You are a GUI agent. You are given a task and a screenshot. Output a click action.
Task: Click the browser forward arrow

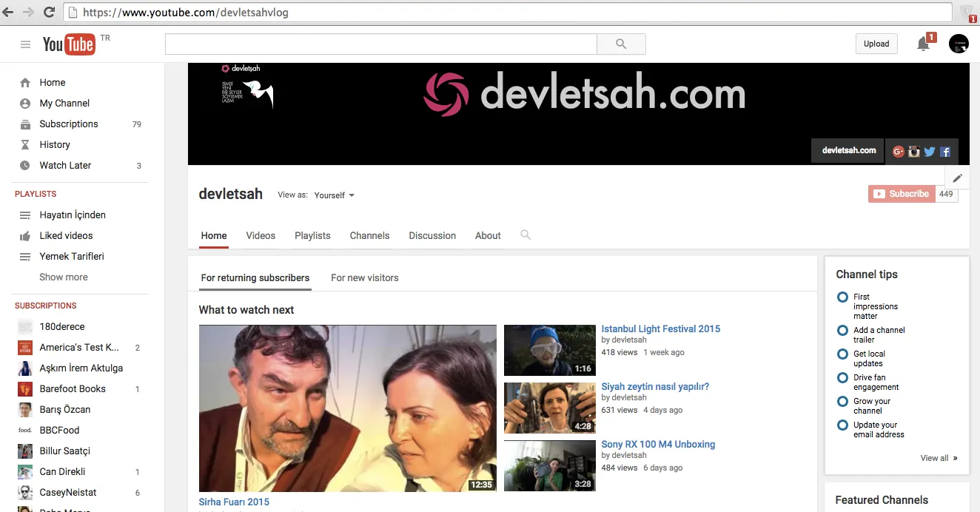pyautogui.click(x=28, y=13)
